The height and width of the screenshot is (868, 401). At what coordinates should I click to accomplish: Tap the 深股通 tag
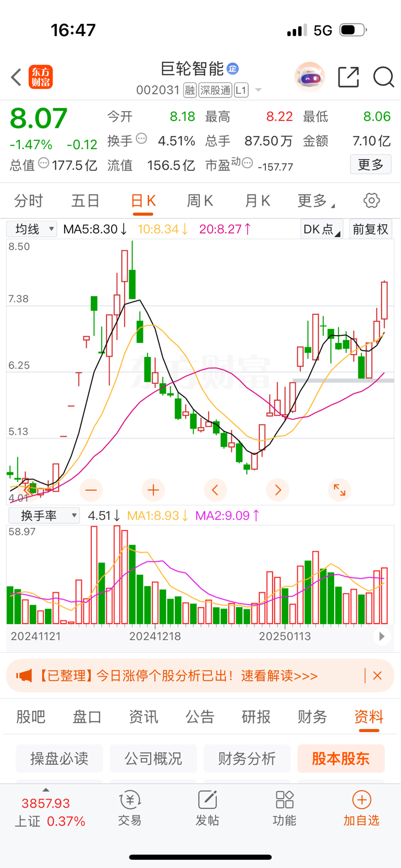(215, 90)
